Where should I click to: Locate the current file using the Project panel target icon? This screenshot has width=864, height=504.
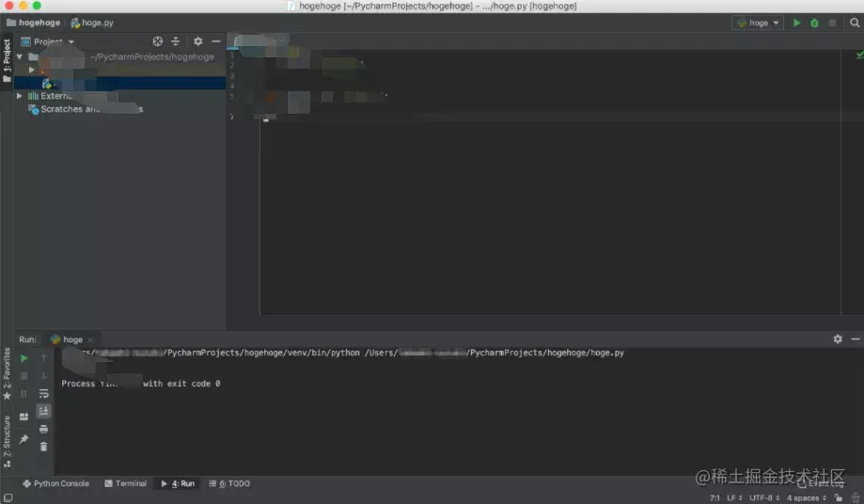pos(158,41)
